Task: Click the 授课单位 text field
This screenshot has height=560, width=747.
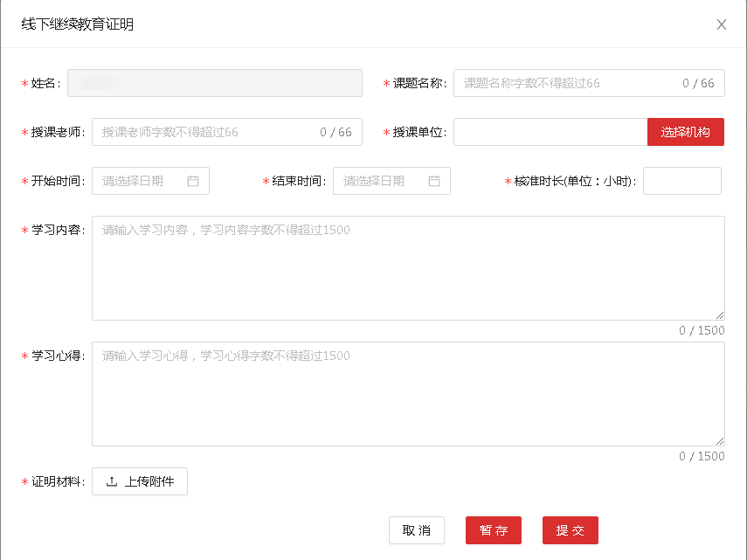Action: 550,132
